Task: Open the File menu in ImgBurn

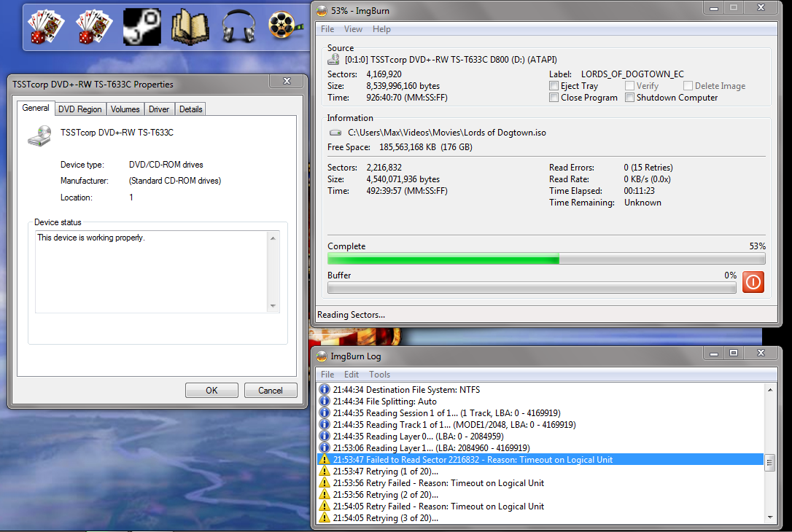Action: click(x=327, y=29)
